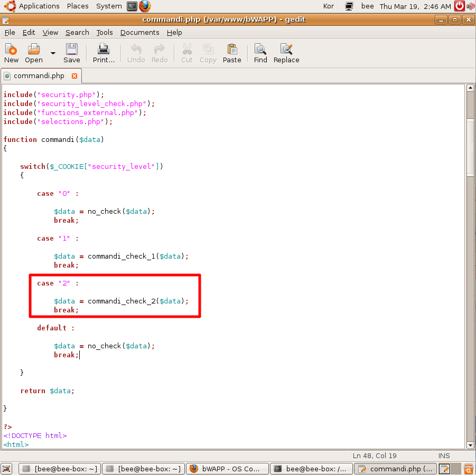Click the commandi_check_1($data) line

coord(121,256)
